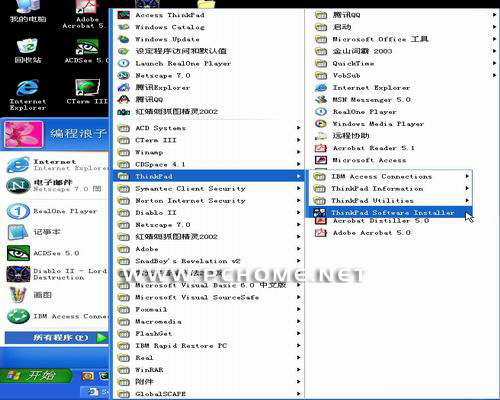Screen dimensions: 500x400
Task: Click the ACDSee 5.0 desktop icon
Action: point(87,47)
